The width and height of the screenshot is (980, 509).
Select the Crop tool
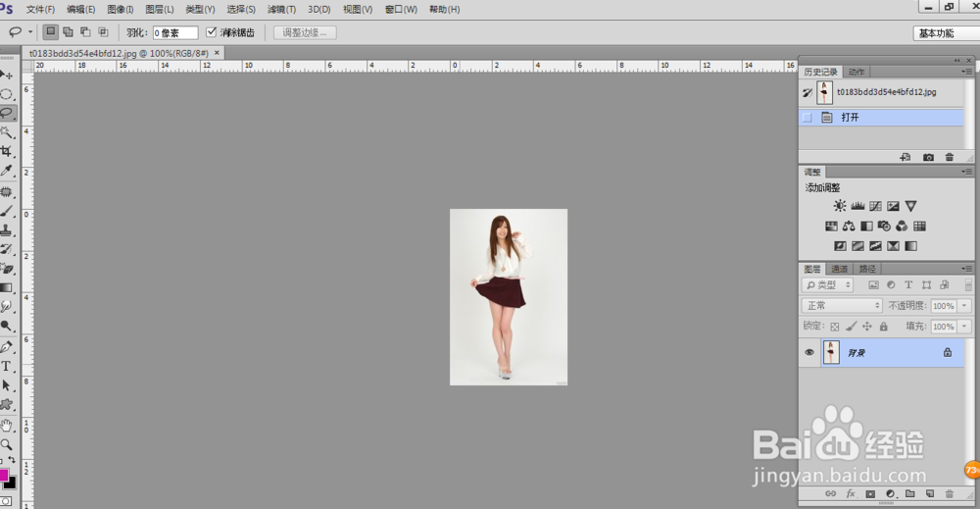point(6,151)
